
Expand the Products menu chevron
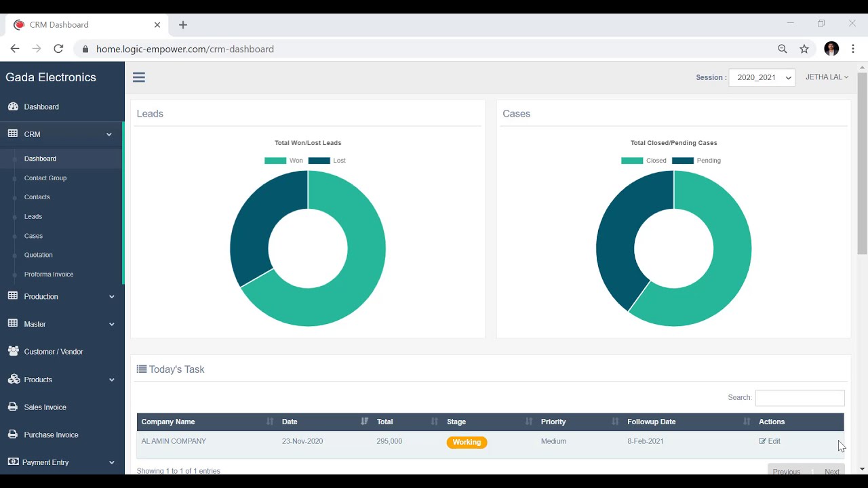112,380
